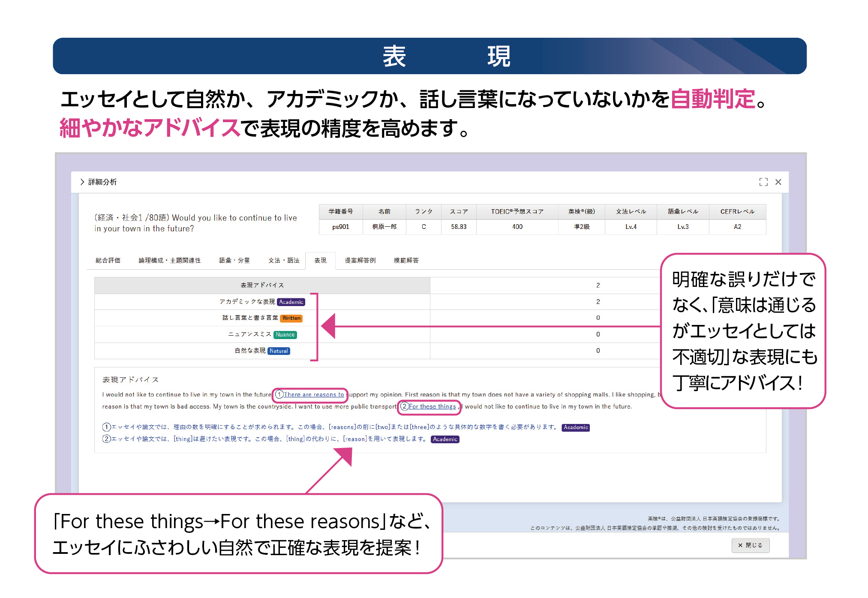Select the 語彙・分量 tab
This screenshot has height=598, width=868.
click(x=234, y=260)
